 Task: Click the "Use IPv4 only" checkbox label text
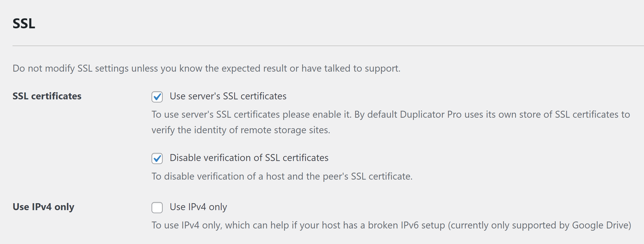point(199,207)
